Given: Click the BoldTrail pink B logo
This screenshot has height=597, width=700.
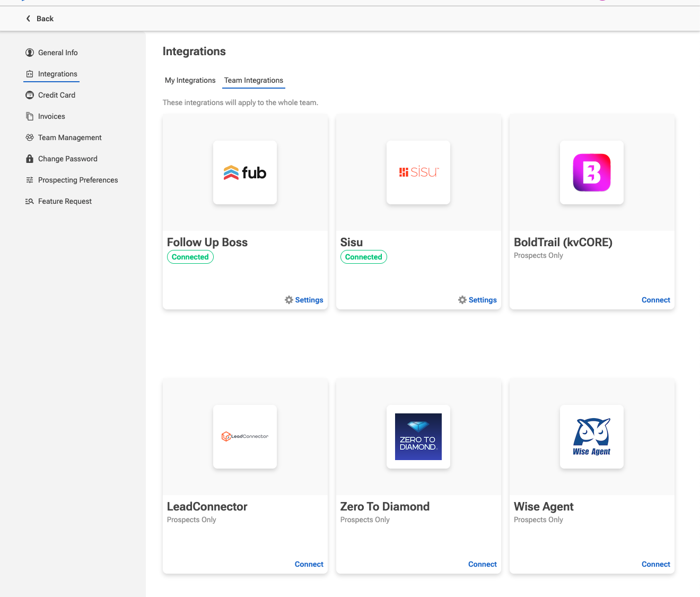Looking at the screenshot, I should 592,172.
